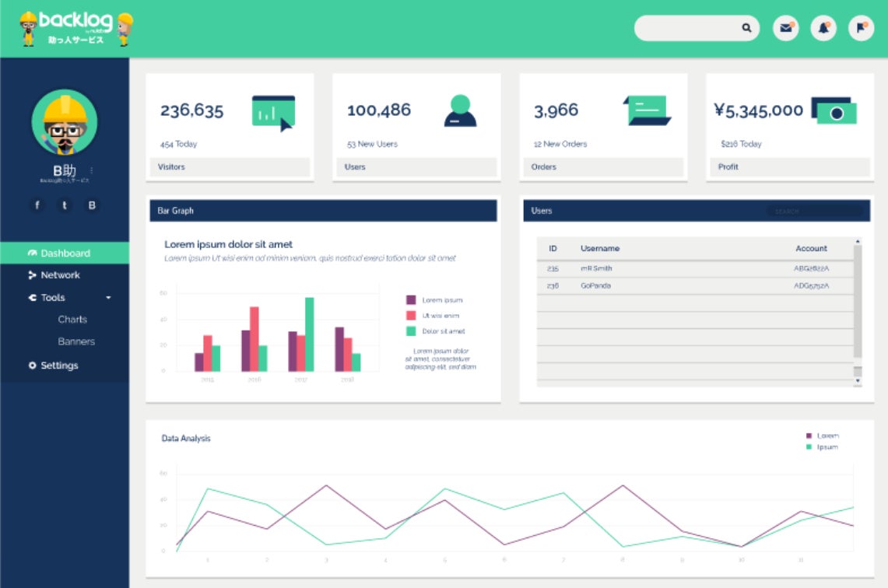This screenshot has height=588, width=888.
Task: Click the Visitors card footer label
Action: point(171,167)
